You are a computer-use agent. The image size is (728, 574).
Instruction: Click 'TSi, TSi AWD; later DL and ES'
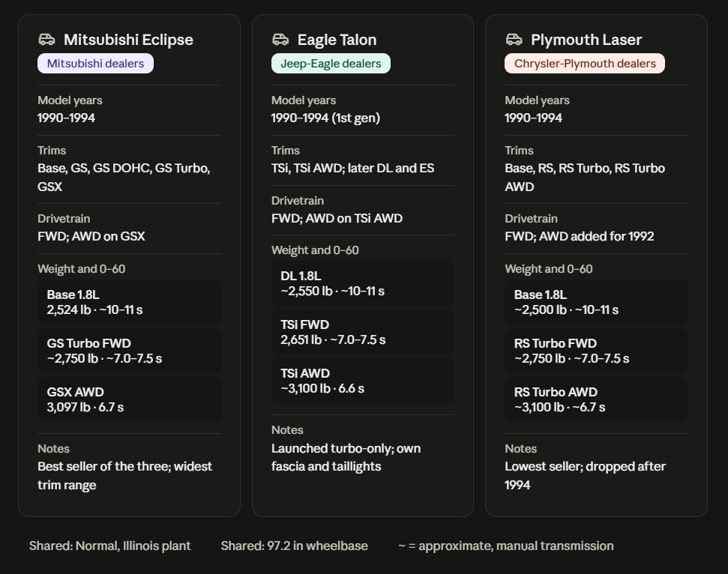point(353,168)
